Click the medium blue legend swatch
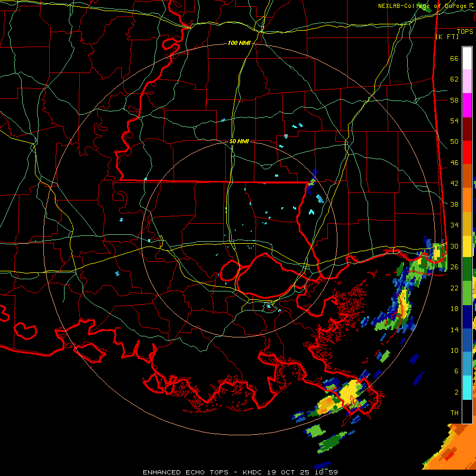The height and width of the screenshot is (476, 476). (467, 340)
